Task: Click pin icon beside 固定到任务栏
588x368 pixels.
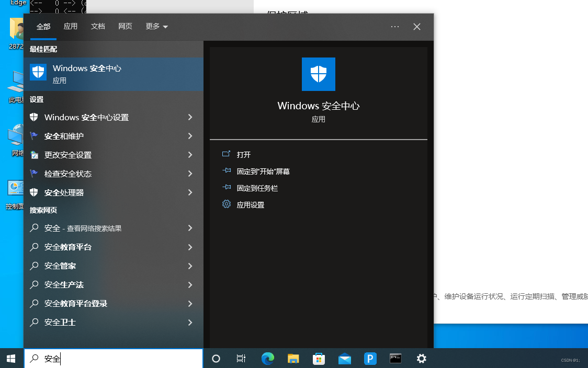Action: click(x=227, y=187)
